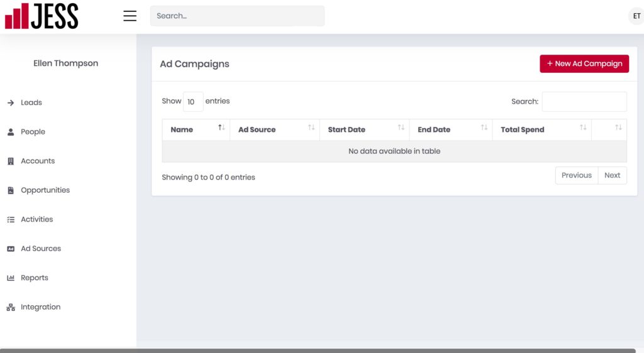Click the Show entries count field
The height and width of the screenshot is (353, 644).
(193, 102)
